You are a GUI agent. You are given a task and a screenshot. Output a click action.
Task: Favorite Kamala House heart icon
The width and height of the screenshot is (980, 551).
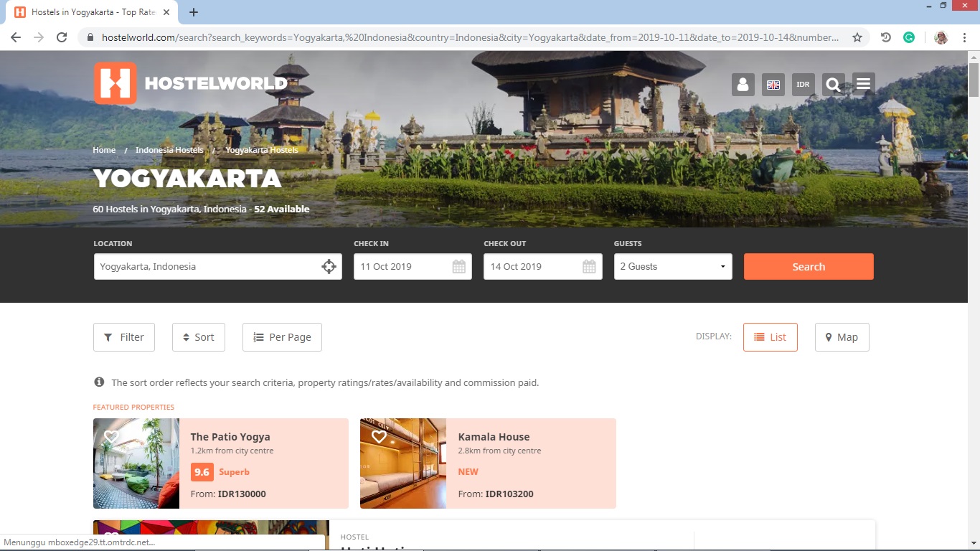coord(379,436)
